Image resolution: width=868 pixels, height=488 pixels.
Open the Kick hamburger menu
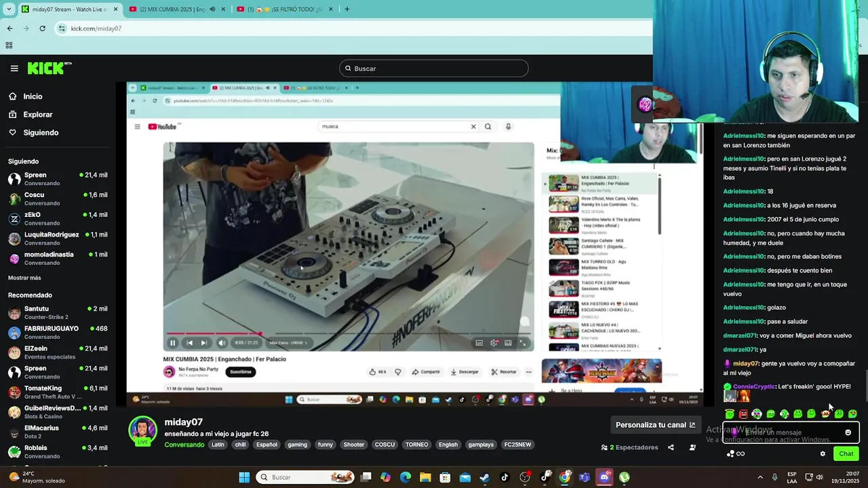pos(14,68)
